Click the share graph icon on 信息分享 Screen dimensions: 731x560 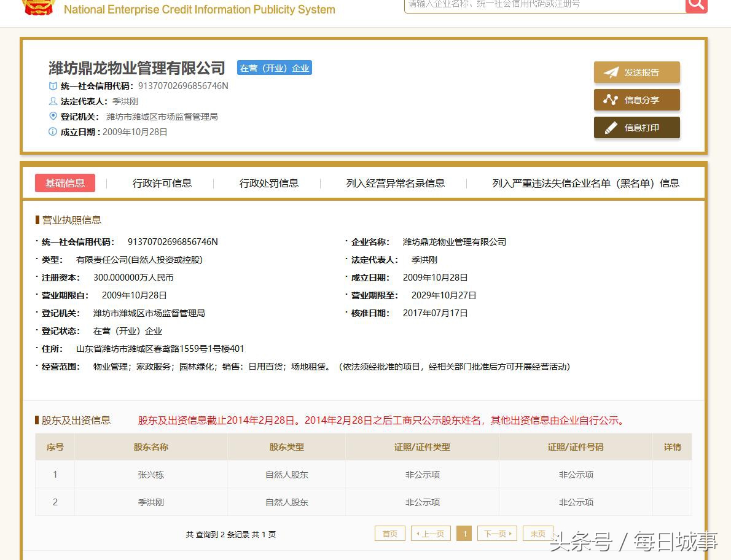tap(611, 99)
